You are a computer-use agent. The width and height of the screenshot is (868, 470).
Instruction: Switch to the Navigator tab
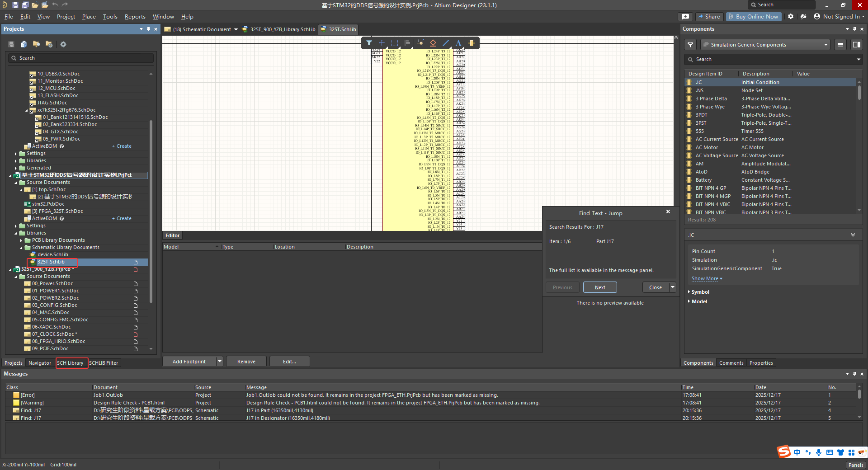click(40, 363)
